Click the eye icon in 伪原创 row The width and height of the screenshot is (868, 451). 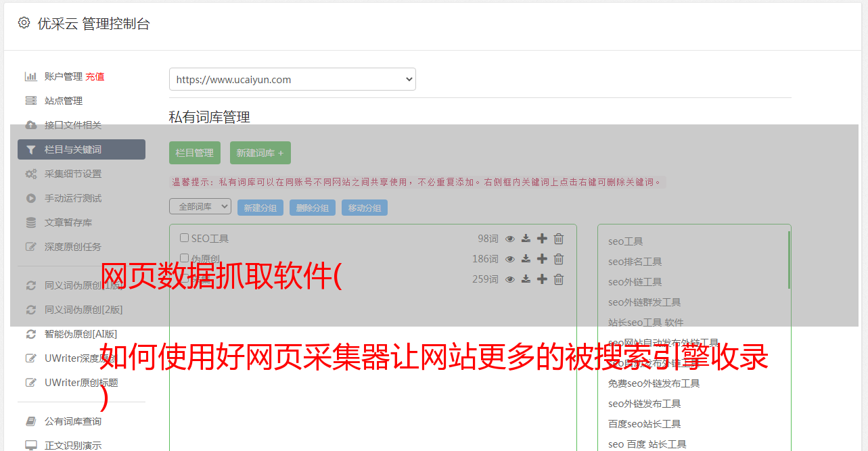tap(510, 259)
